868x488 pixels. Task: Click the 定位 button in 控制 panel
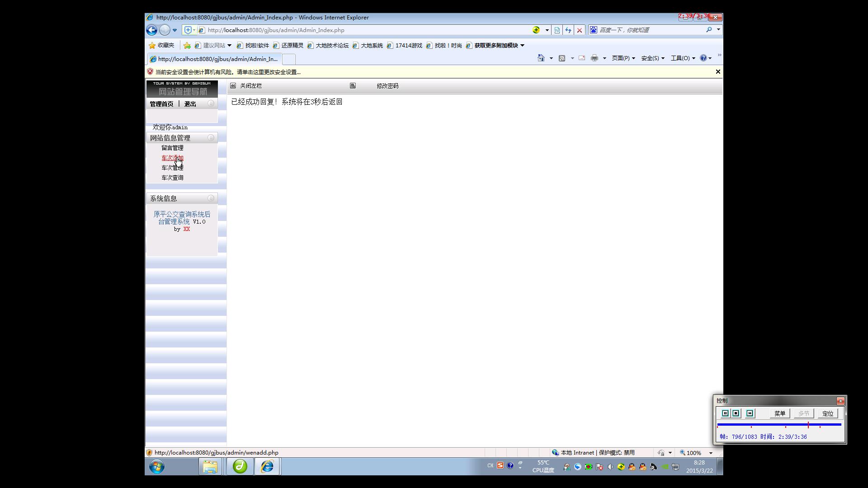tap(828, 413)
